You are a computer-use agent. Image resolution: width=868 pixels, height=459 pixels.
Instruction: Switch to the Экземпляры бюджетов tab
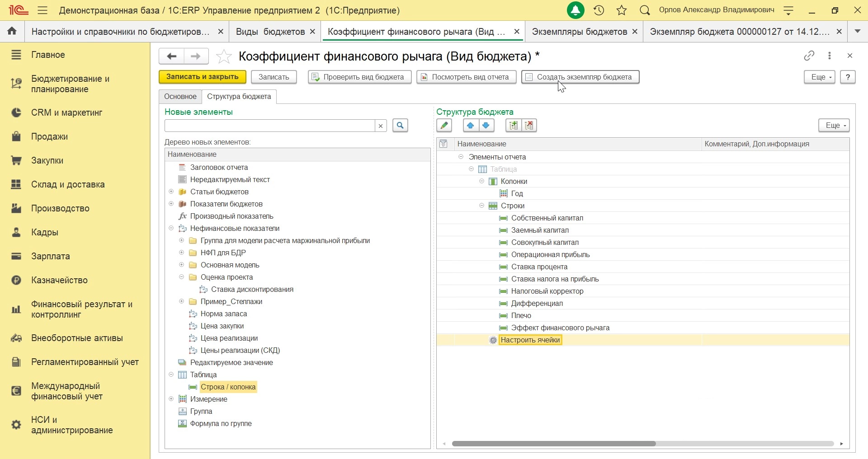[x=579, y=32]
